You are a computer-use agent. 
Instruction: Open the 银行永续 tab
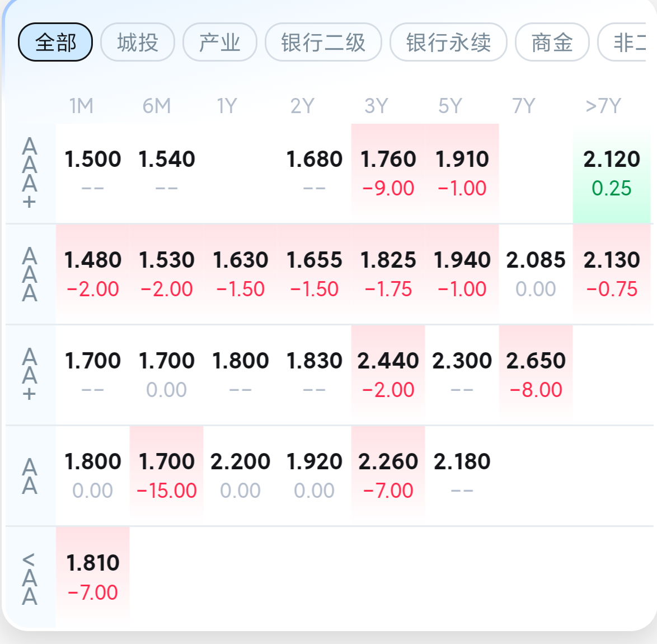448,43
